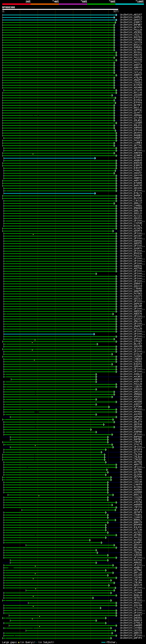Open hit UniRef100_A8IUV7

[x=131, y=15]
